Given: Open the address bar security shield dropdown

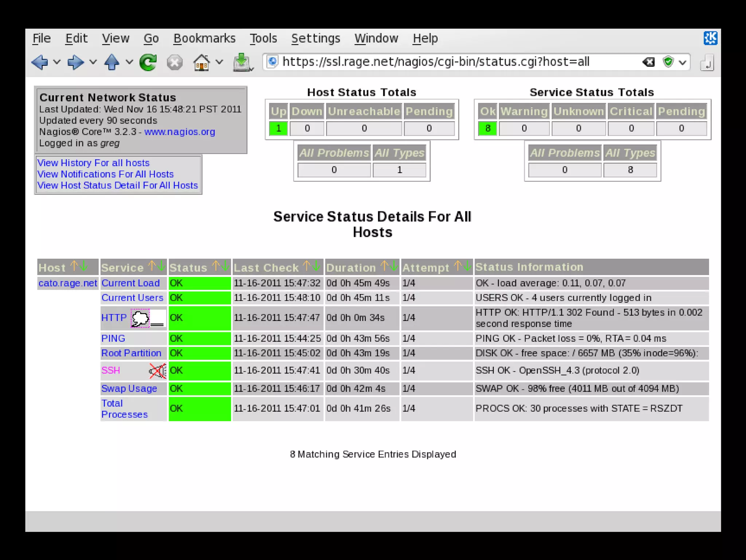Looking at the screenshot, I should [683, 62].
